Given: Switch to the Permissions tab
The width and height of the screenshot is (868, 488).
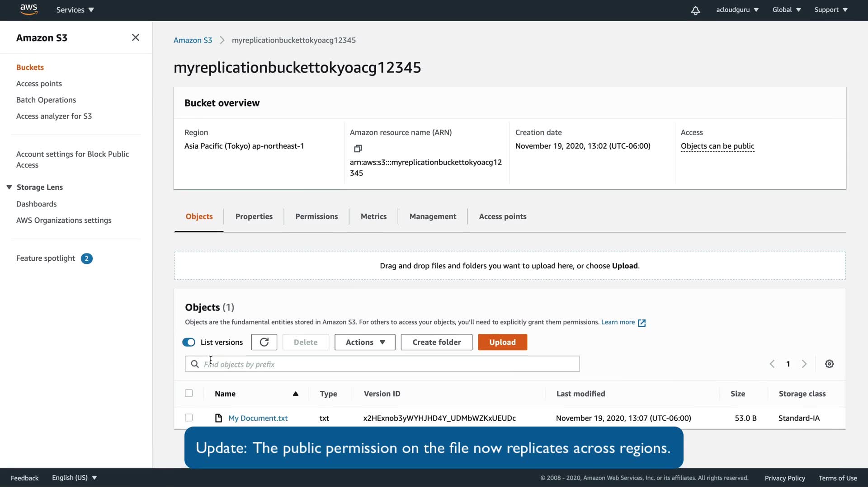Looking at the screenshot, I should (x=316, y=216).
